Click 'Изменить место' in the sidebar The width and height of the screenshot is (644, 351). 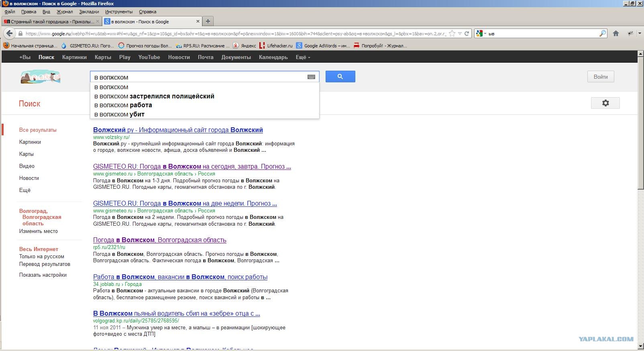(39, 231)
